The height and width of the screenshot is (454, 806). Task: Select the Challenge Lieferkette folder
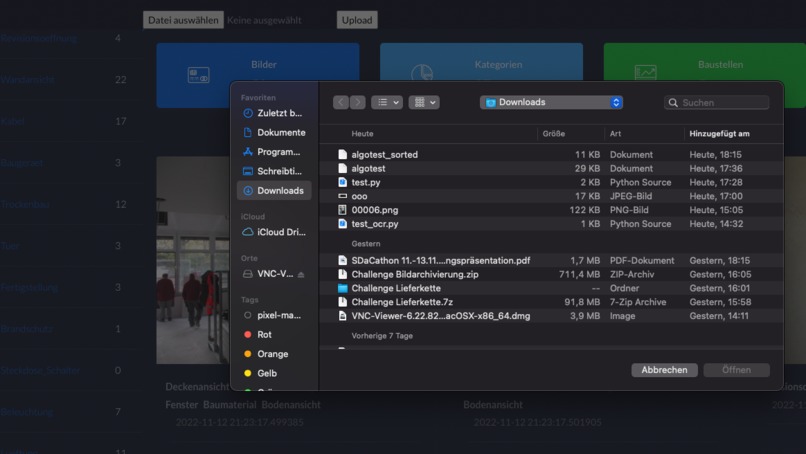coord(551,288)
